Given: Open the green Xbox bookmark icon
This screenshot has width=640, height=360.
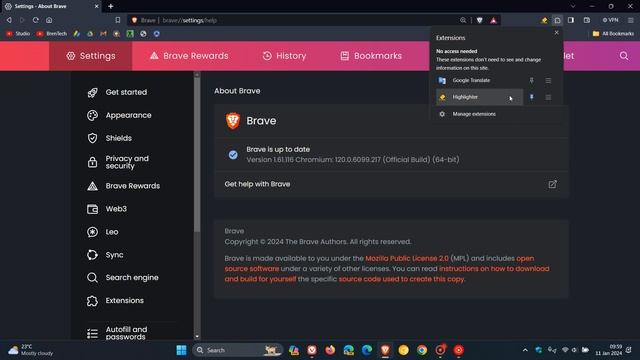Looking at the screenshot, I should click(130, 34).
